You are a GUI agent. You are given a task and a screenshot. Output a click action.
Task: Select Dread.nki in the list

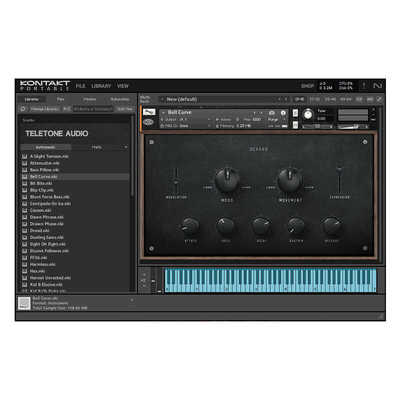tap(75, 231)
